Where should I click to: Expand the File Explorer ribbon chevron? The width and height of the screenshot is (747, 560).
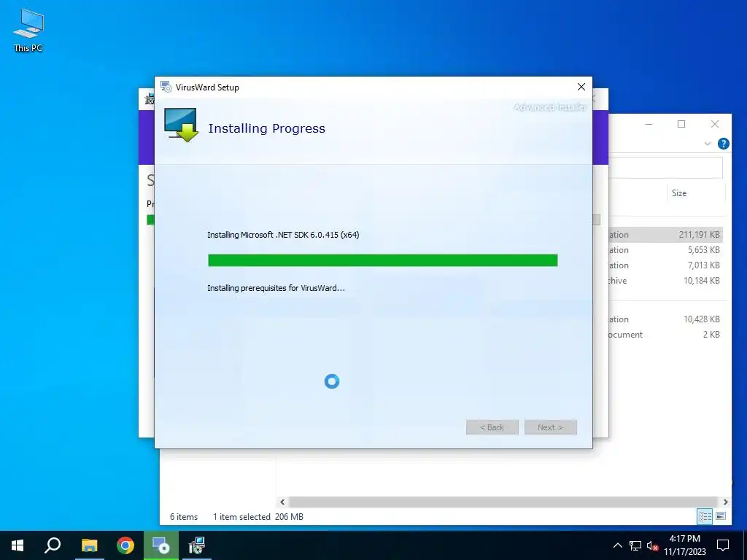pyautogui.click(x=708, y=144)
